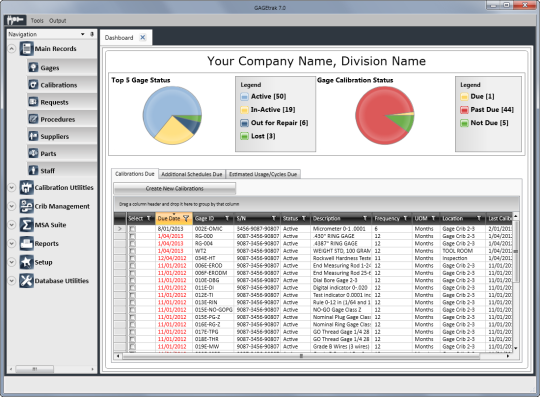Close the Dashboard tab
540x397 pixels.
[x=143, y=38]
